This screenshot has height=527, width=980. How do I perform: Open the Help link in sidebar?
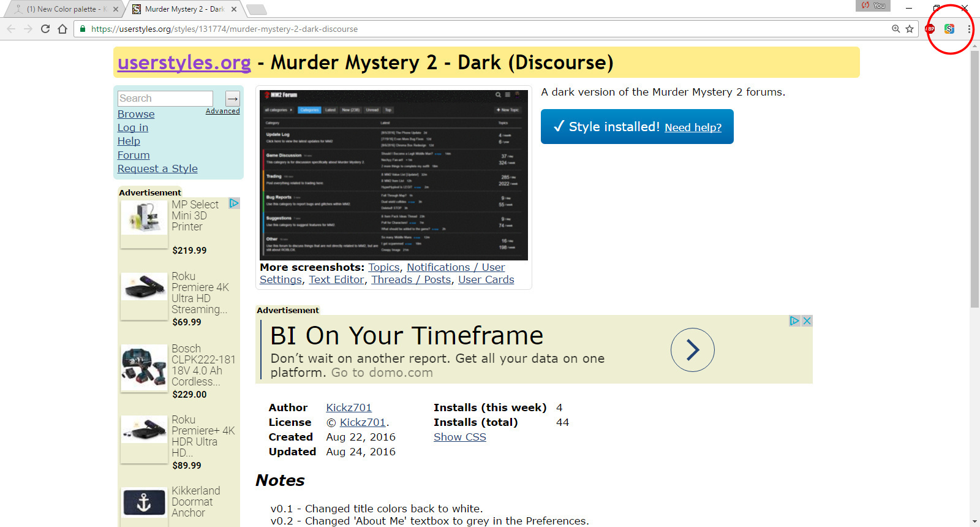tap(129, 141)
